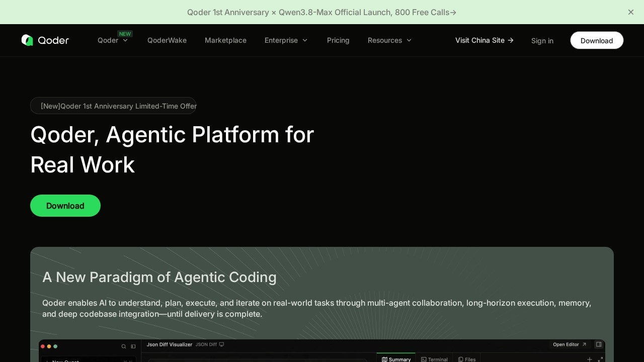Click the white Download button in header

[597, 40]
